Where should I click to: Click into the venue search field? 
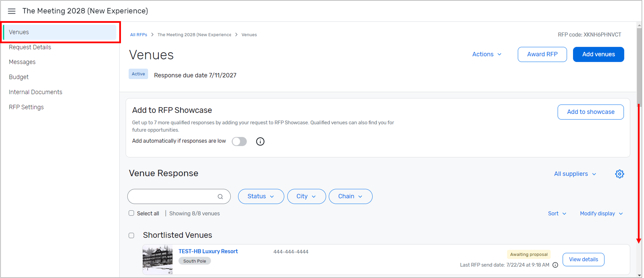tap(172, 197)
